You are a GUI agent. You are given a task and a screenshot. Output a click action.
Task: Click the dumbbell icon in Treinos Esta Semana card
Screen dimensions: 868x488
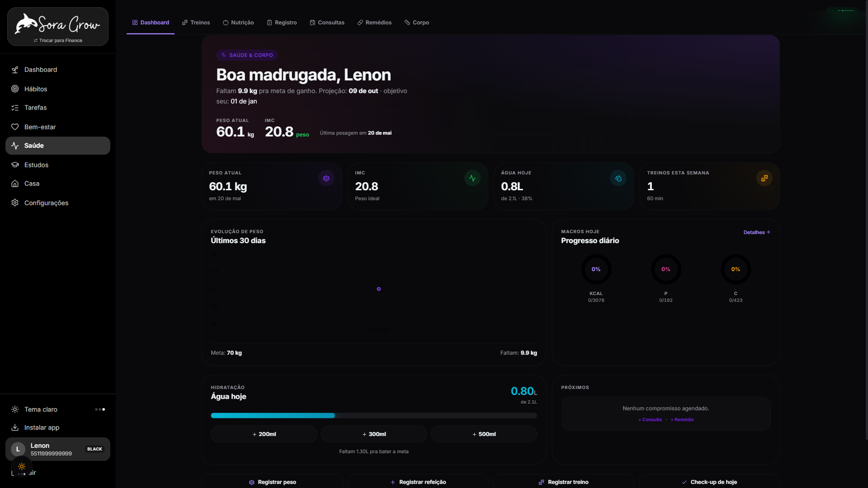pos(764,178)
